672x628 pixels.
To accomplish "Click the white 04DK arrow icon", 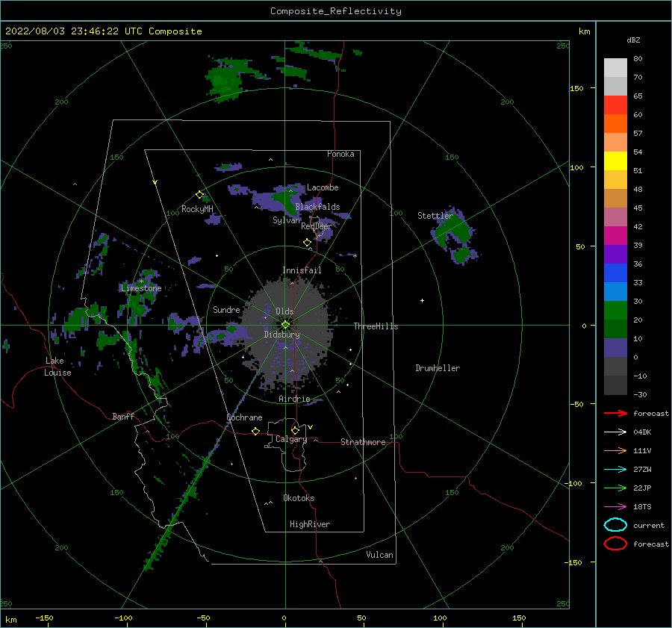I will point(615,432).
